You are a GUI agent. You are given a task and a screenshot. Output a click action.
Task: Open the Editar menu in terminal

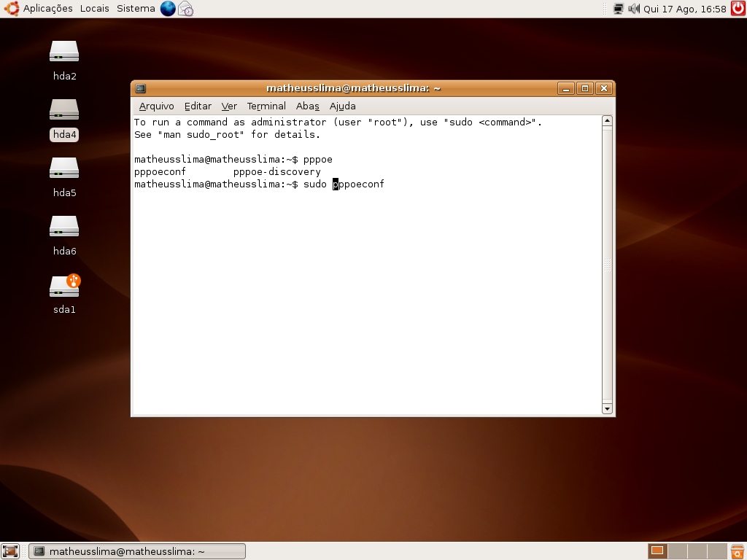tap(198, 106)
